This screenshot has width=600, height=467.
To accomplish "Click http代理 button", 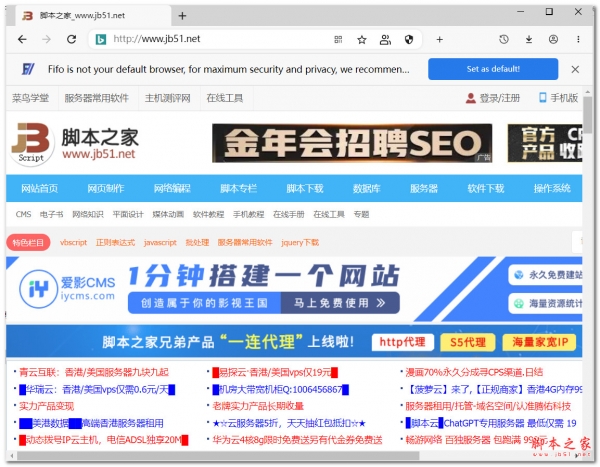I will 403,342.
